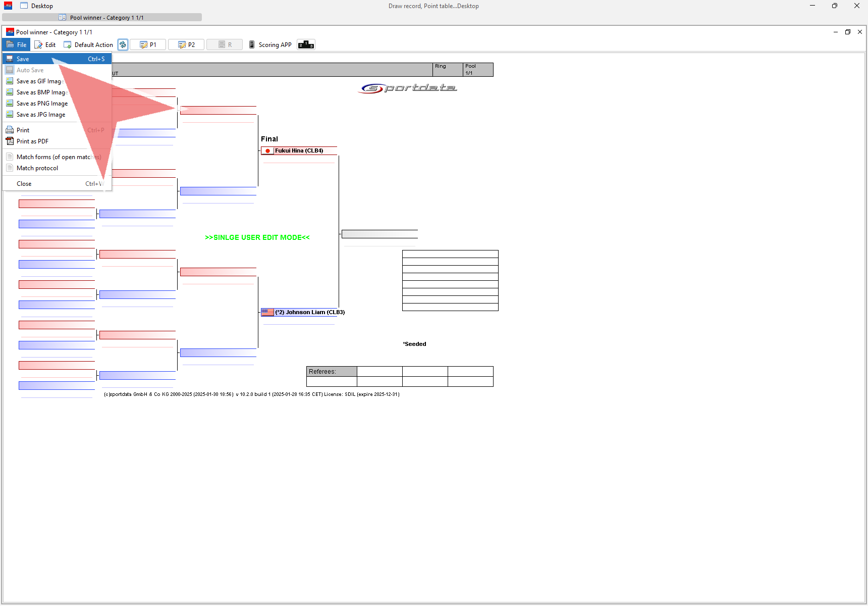Choose Save as JPG Image
This screenshot has height=606, width=868.
coord(57,115)
